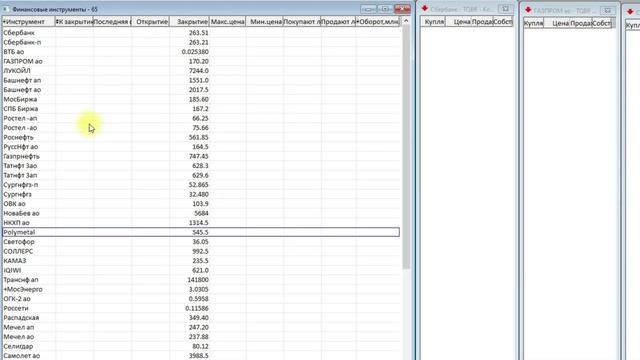Click the Макс.цена column header

click(x=227, y=22)
